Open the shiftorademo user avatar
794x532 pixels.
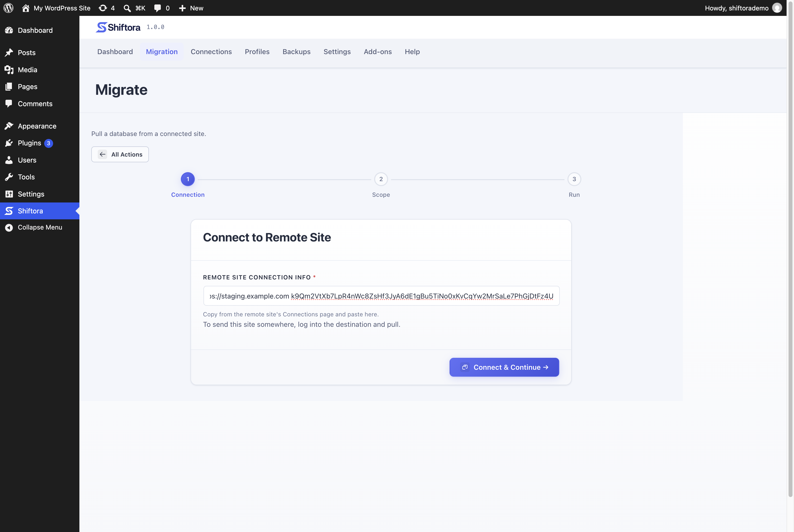(777, 8)
